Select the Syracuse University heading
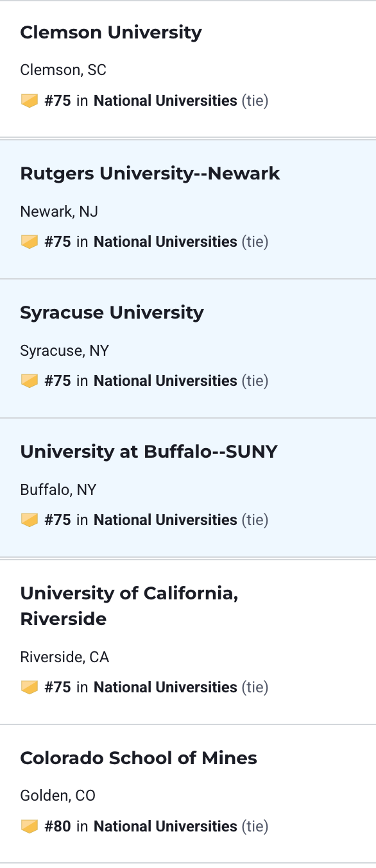 click(112, 313)
